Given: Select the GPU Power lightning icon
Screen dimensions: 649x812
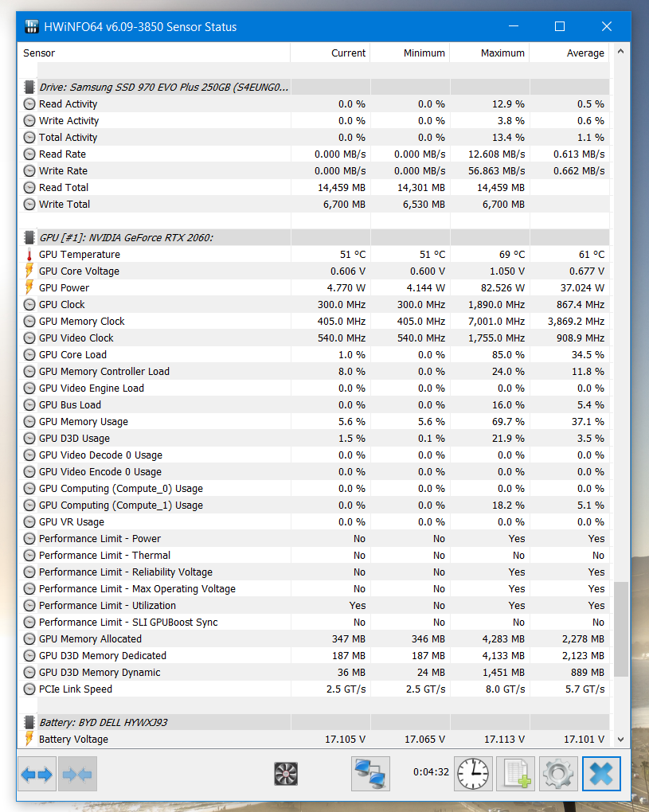Looking at the screenshot, I should (x=29, y=287).
